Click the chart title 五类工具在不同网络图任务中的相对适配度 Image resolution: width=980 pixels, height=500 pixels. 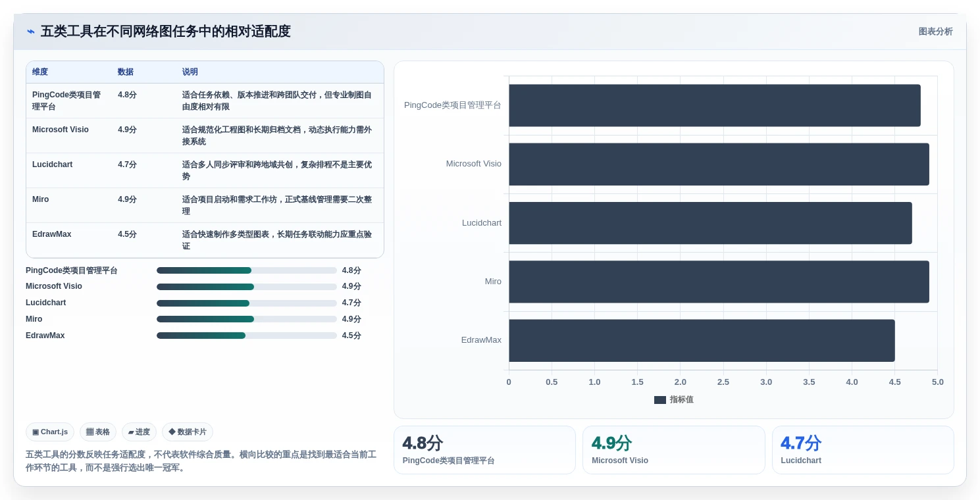pyautogui.click(x=166, y=32)
